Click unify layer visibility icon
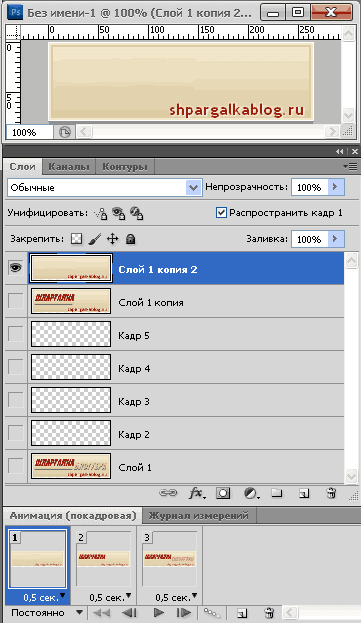The width and height of the screenshot is (361, 623). click(118, 213)
